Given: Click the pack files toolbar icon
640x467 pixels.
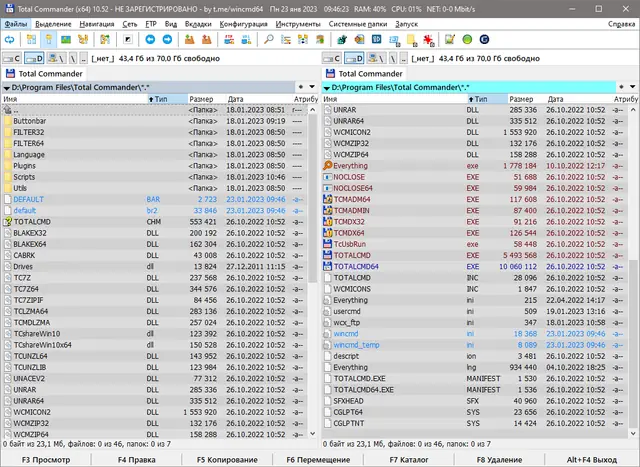Looking at the screenshot, I should [189, 40].
